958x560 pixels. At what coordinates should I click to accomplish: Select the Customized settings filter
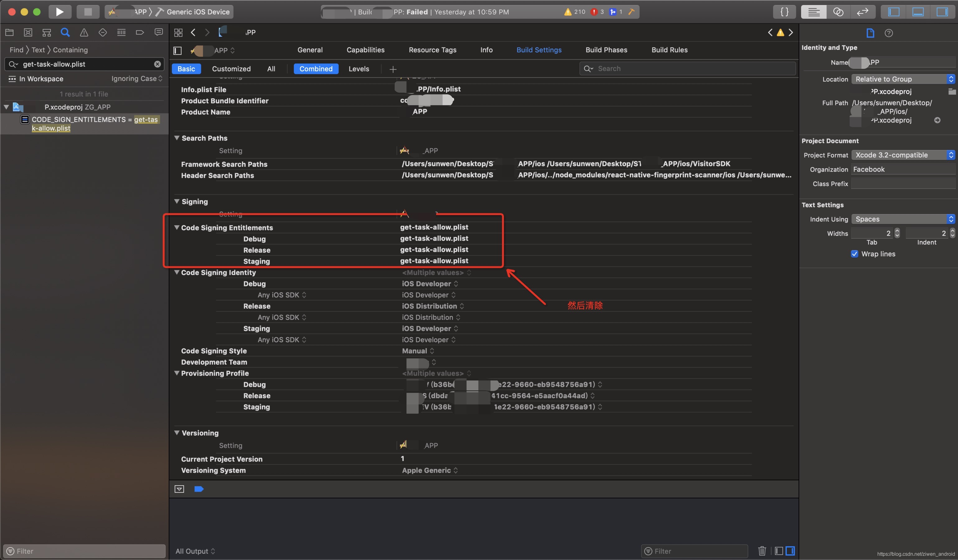(231, 69)
